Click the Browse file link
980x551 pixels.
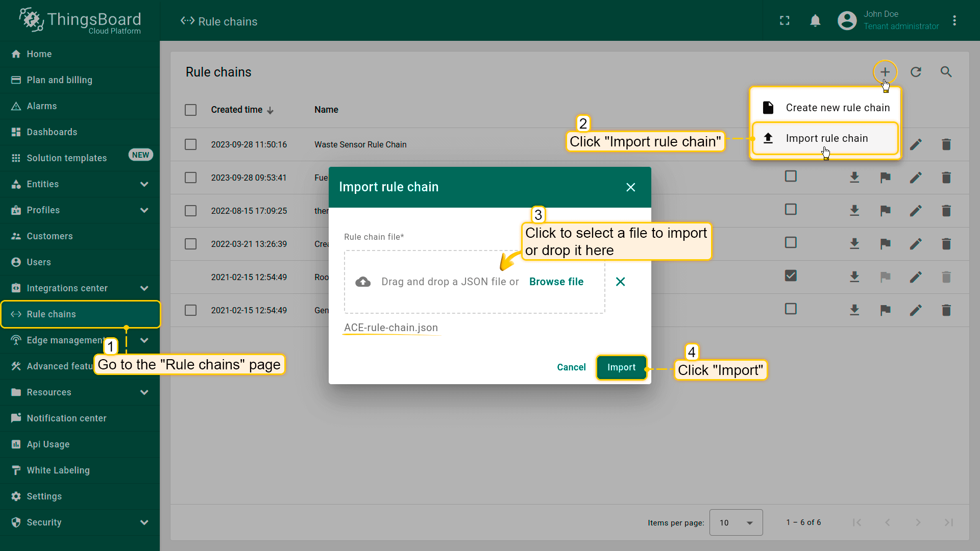click(556, 282)
